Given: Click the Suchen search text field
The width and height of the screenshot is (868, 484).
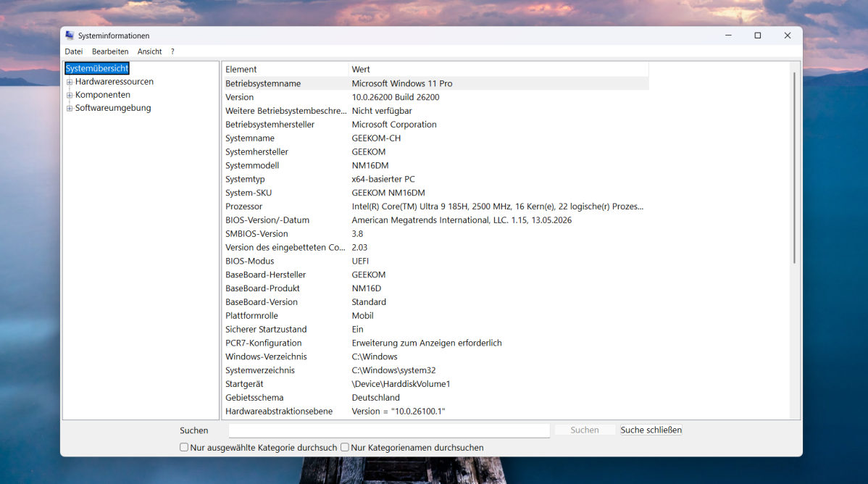Looking at the screenshot, I should click(x=389, y=430).
